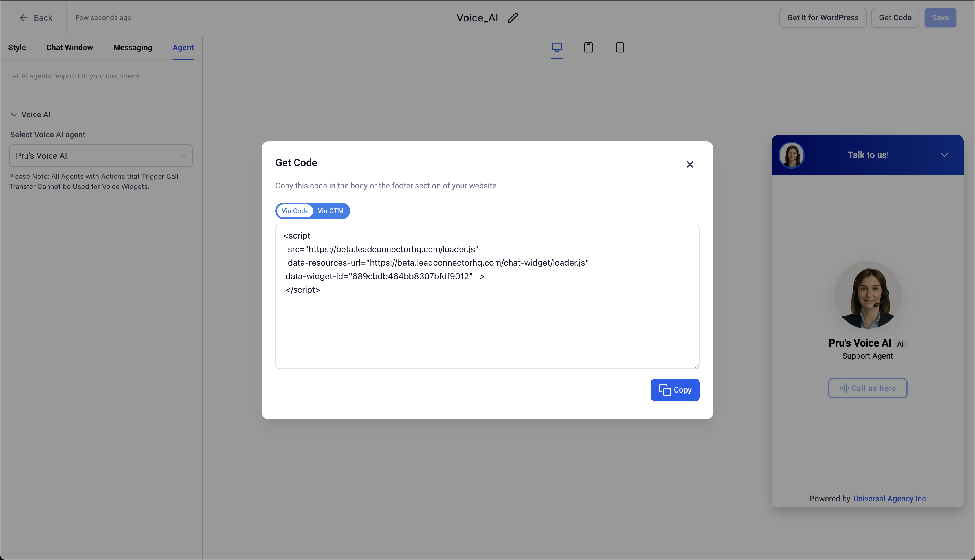The image size is (975, 560).
Task: Go to the Messaging tab
Action: point(132,48)
